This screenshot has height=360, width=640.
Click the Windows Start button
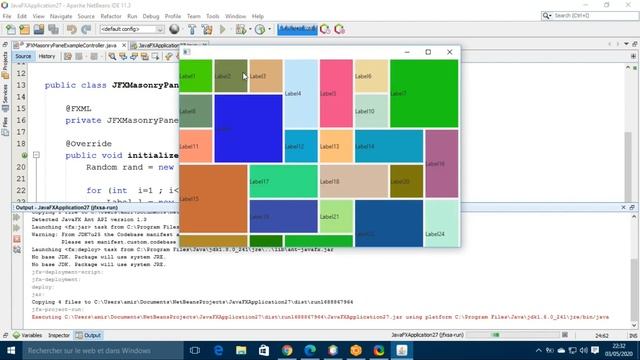pyautogui.click(x=11, y=351)
